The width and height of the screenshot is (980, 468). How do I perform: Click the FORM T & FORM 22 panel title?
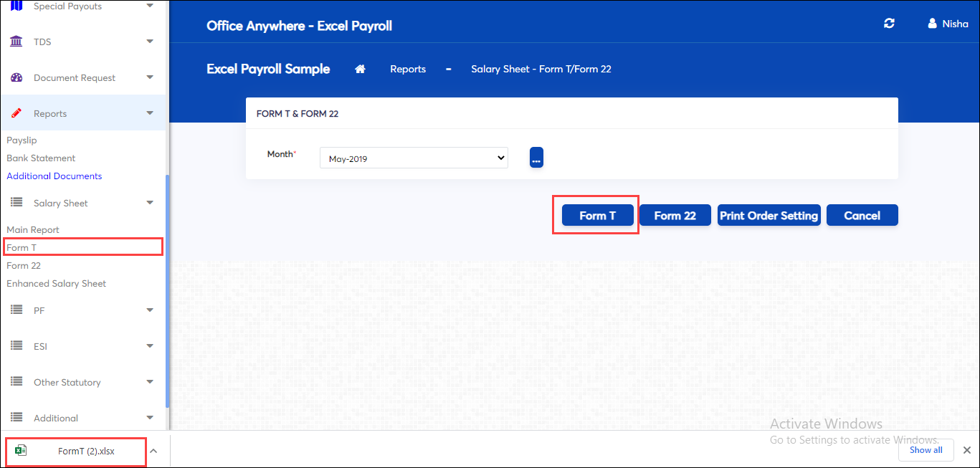pyautogui.click(x=298, y=114)
